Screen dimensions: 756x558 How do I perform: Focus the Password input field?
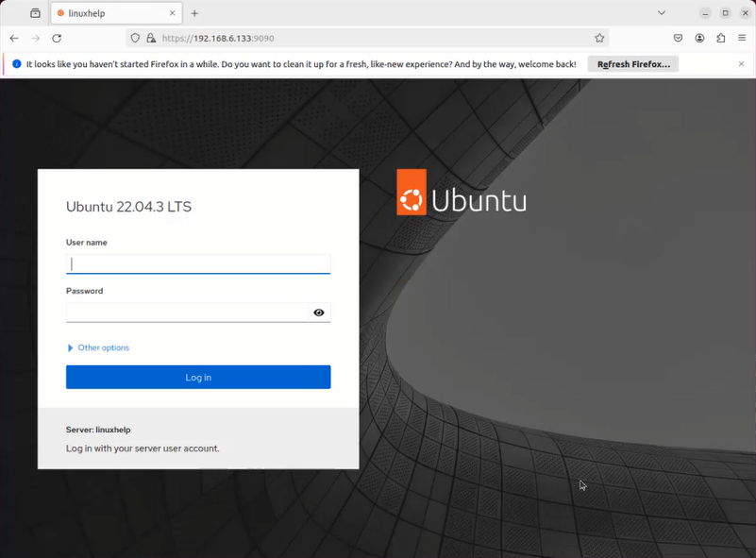click(x=187, y=313)
